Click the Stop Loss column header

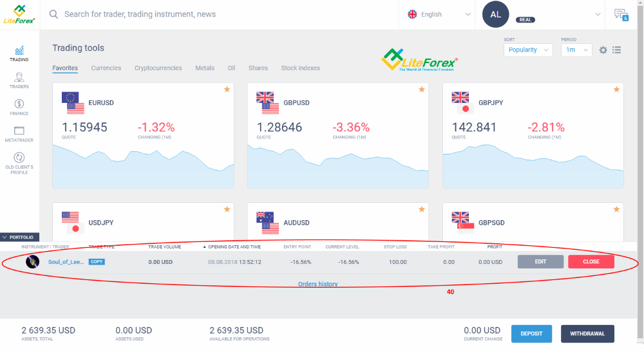tap(395, 247)
